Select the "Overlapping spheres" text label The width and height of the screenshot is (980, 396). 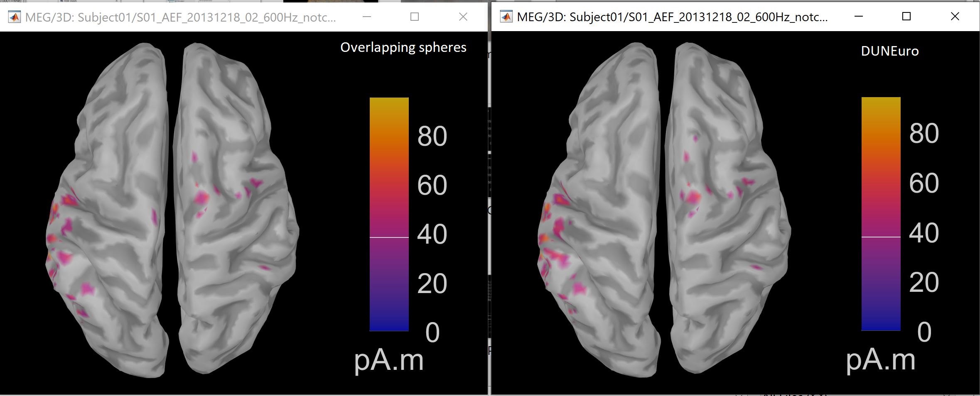pyautogui.click(x=403, y=48)
